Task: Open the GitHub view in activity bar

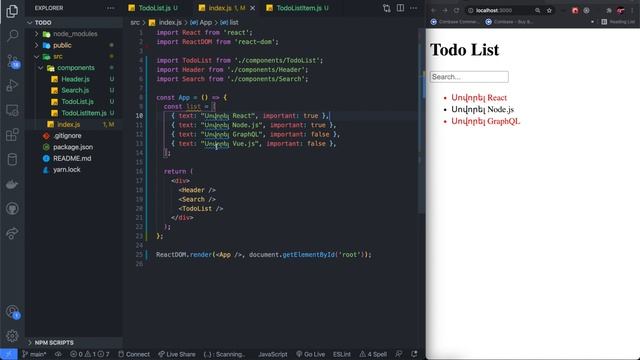Action: [12, 209]
